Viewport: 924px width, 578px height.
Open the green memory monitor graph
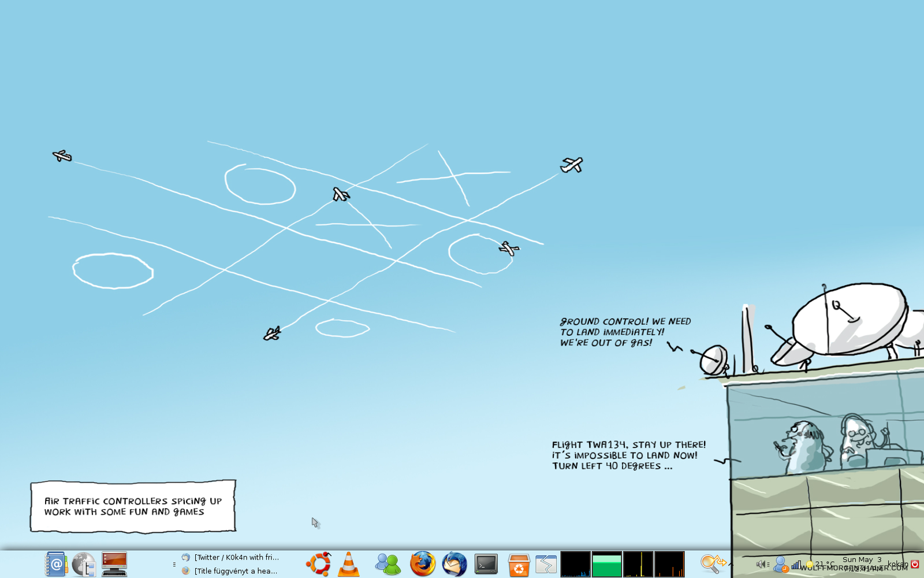(607, 564)
